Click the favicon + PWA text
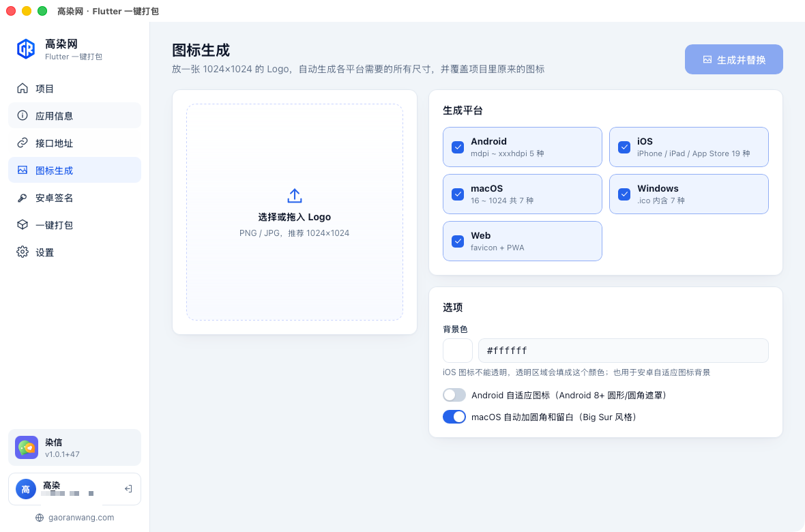The height and width of the screenshot is (532, 805). pyautogui.click(x=497, y=248)
